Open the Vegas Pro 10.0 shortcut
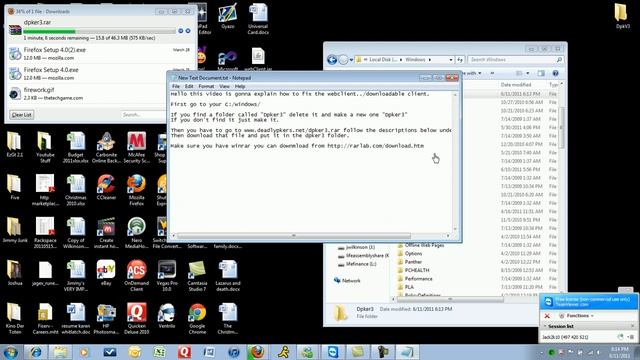The image size is (640, 360). 167,276
